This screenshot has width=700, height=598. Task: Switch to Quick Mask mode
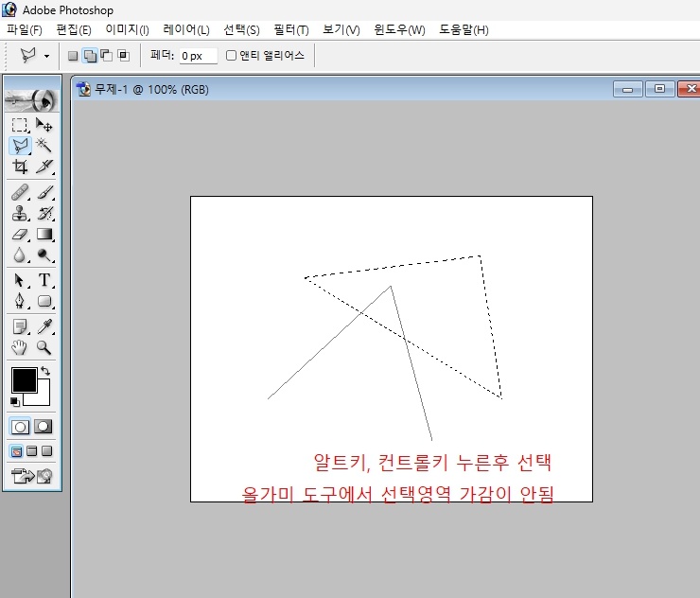44,427
